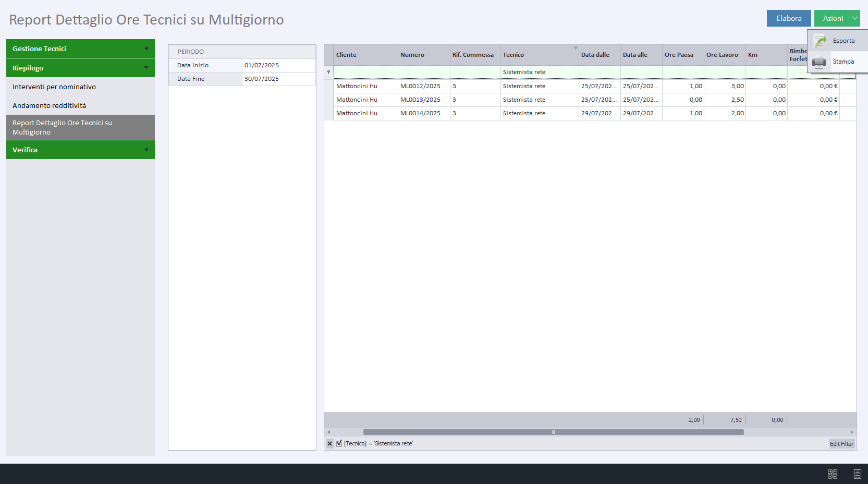Click the horizontal scrollbar thumb

point(553,432)
